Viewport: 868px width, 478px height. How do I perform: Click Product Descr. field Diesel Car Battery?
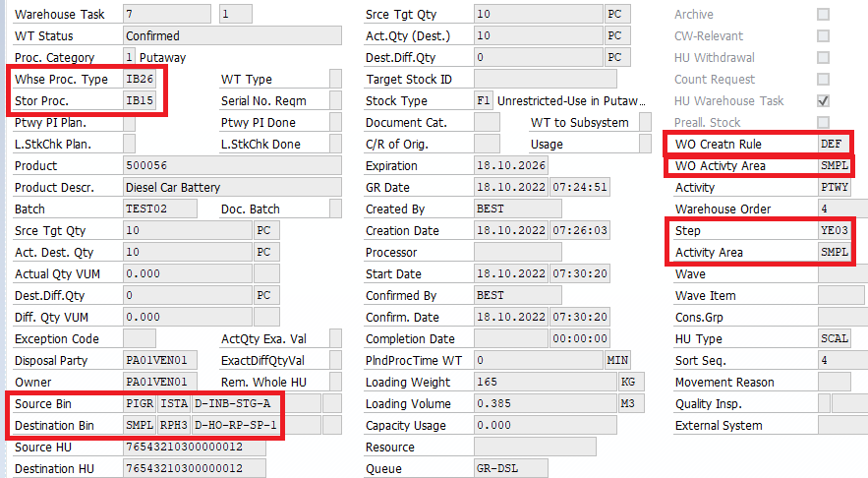233,187
